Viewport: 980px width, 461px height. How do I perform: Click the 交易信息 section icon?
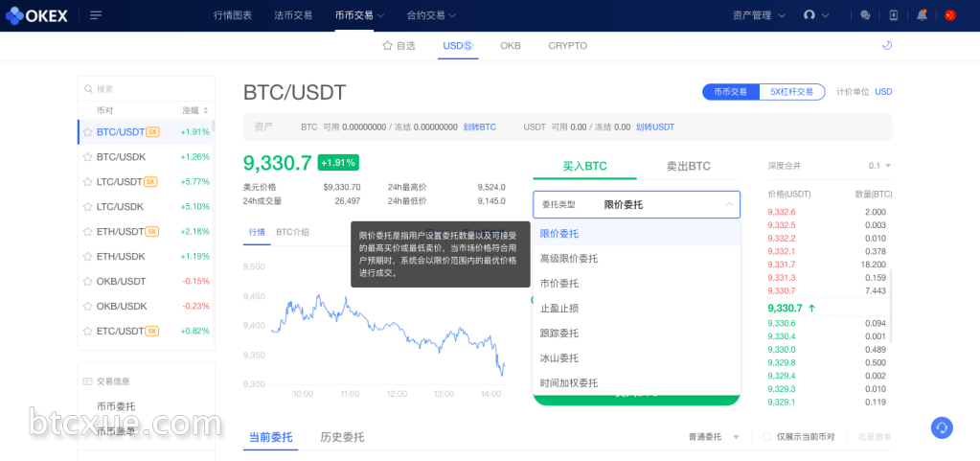87,380
